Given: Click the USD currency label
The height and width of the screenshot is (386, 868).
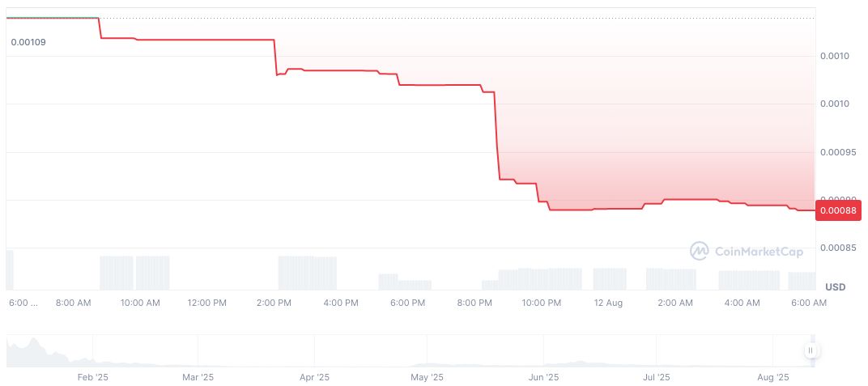Looking at the screenshot, I should click(x=835, y=287).
